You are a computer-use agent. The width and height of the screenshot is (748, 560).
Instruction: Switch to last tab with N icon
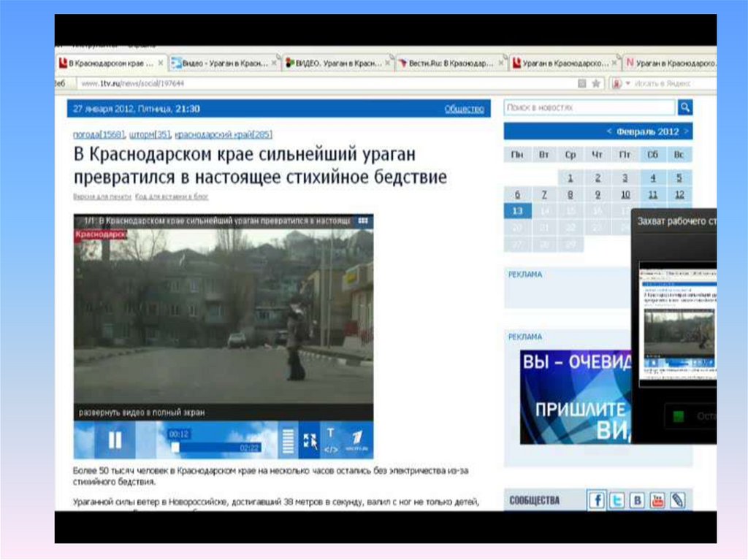click(x=671, y=63)
